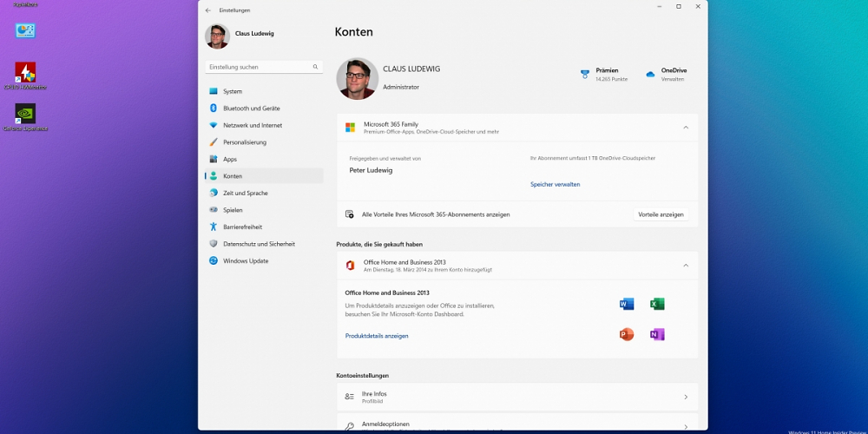Click the Einstellung suchen search field

point(264,67)
